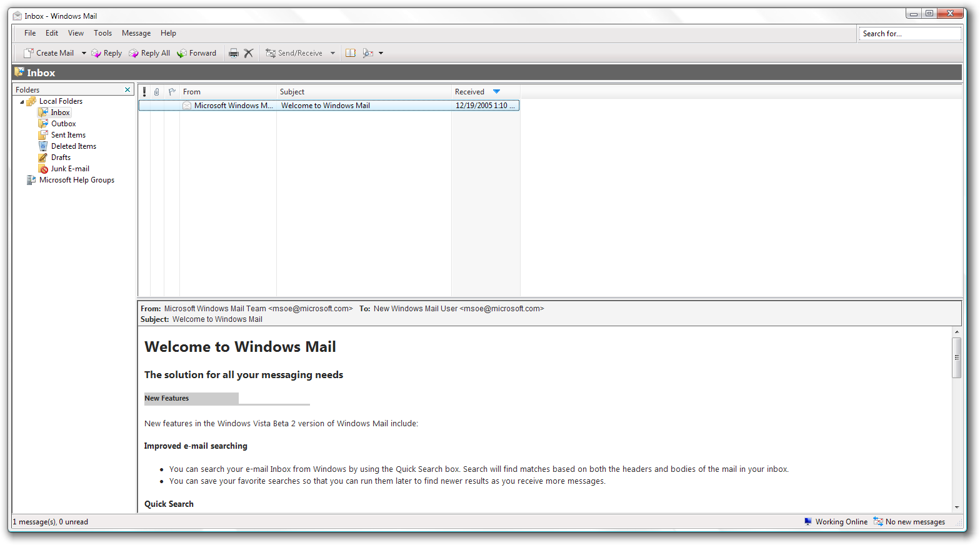Viewport: 980px width, 545px height.
Task: Click Reply All in the toolbar
Action: pos(149,53)
